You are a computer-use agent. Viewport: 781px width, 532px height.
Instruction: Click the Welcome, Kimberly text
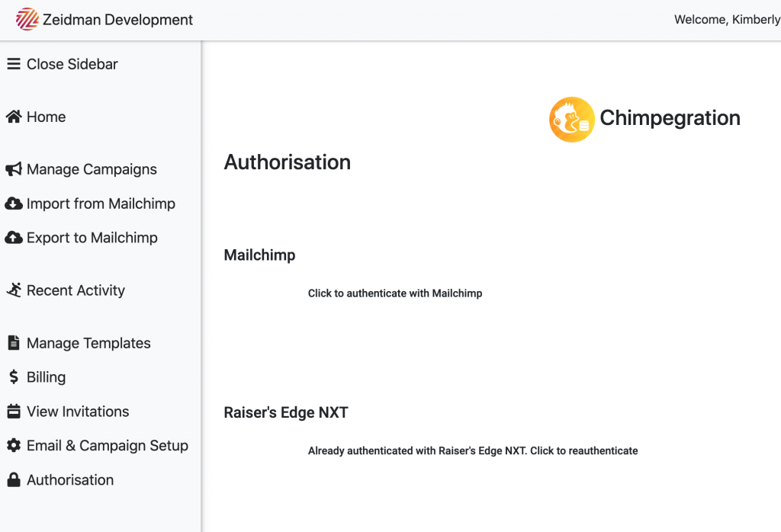tap(727, 19)
